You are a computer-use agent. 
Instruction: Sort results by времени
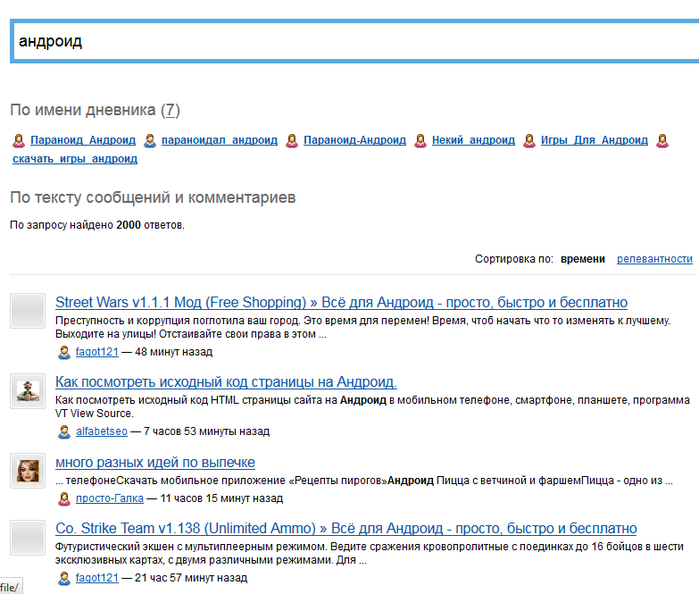582,259
